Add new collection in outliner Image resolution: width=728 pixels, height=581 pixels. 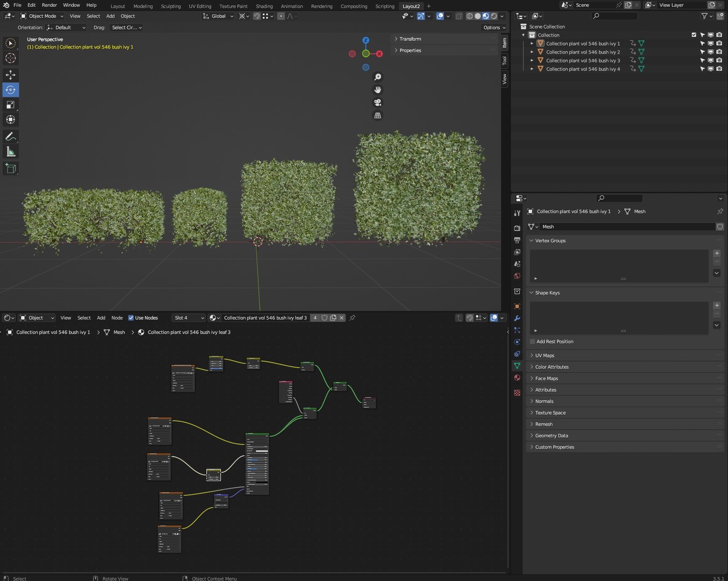(x=719, y=16)
